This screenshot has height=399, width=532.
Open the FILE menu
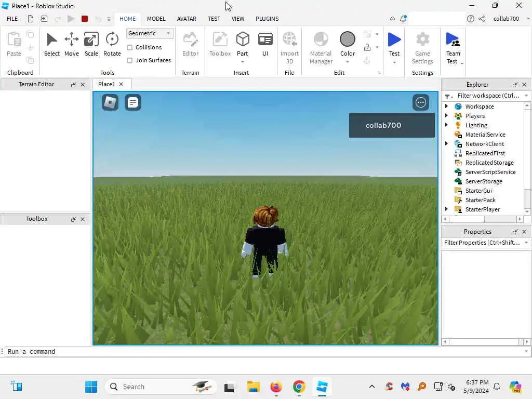(x=12, y=19)
